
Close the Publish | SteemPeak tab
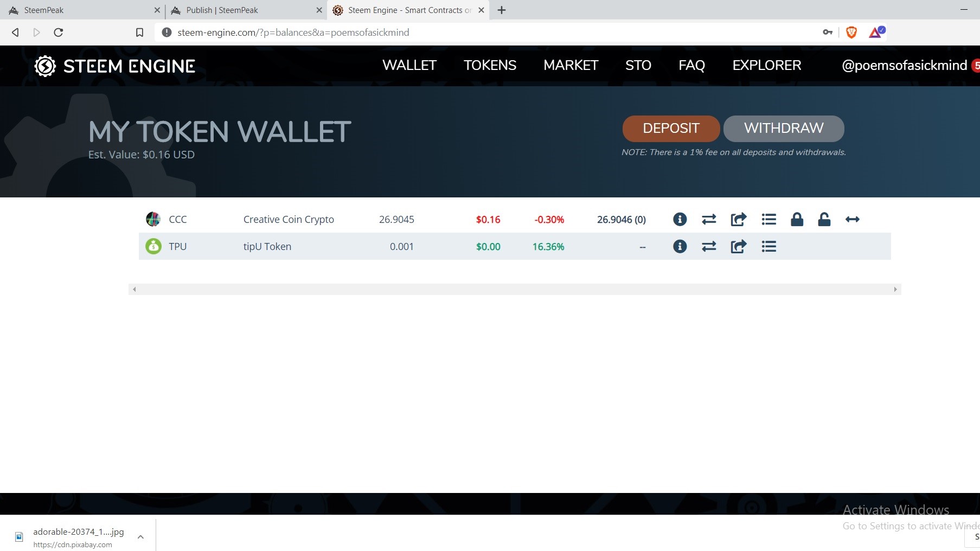click(x=319, y=10)
